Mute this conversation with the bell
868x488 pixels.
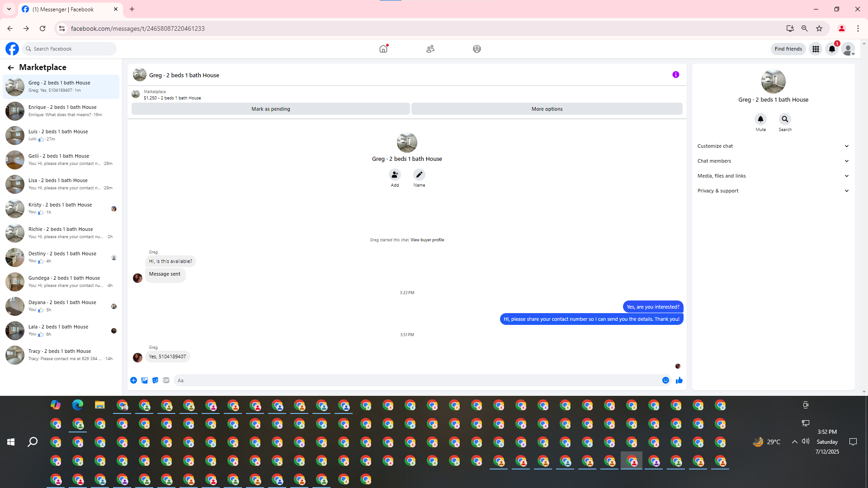pos(760,119)
